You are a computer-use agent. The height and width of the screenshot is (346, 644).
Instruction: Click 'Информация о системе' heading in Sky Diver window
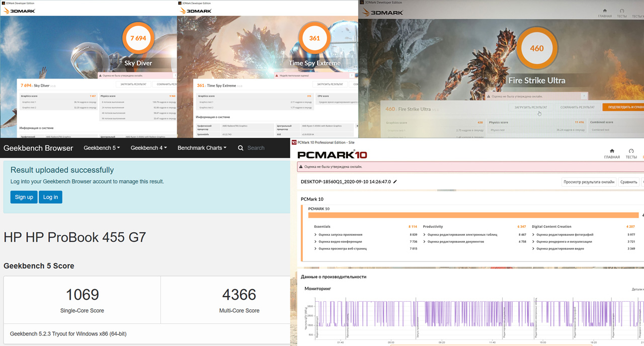click(x=37, y=128)
